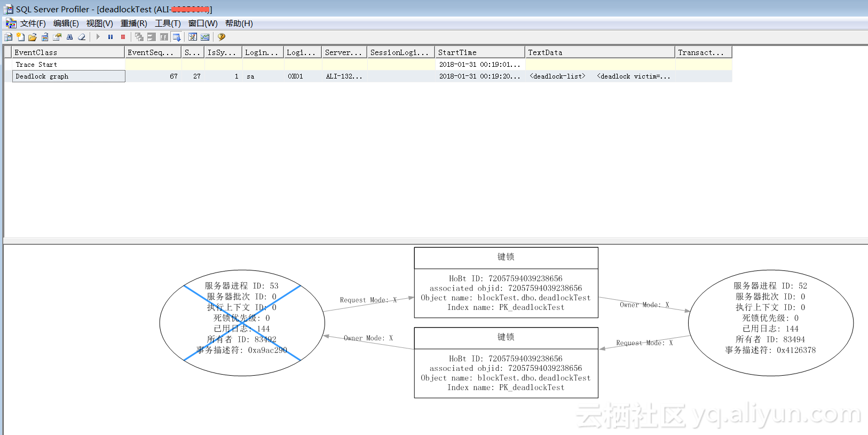Launch Performance Monitor icon
Image resolution: width=868 pixels, height=435 pixels.
coord(205,37)
